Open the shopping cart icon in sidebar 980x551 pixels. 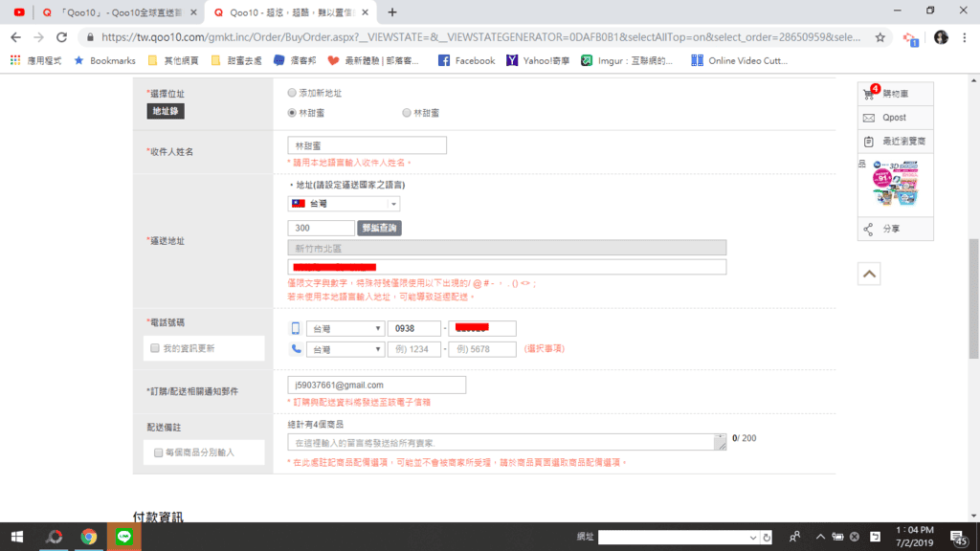coord(869,95)
